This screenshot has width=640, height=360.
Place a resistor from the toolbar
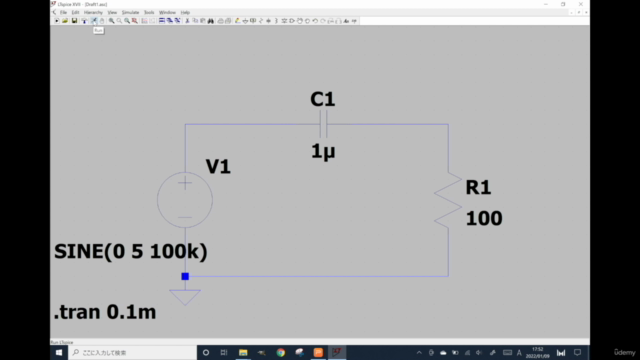pyautogui.click(x=261, y=21)
